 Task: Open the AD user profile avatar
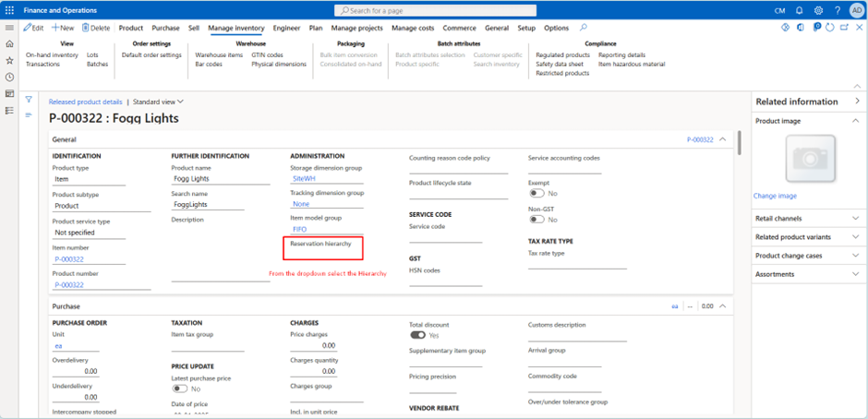[x=856, y=10]
